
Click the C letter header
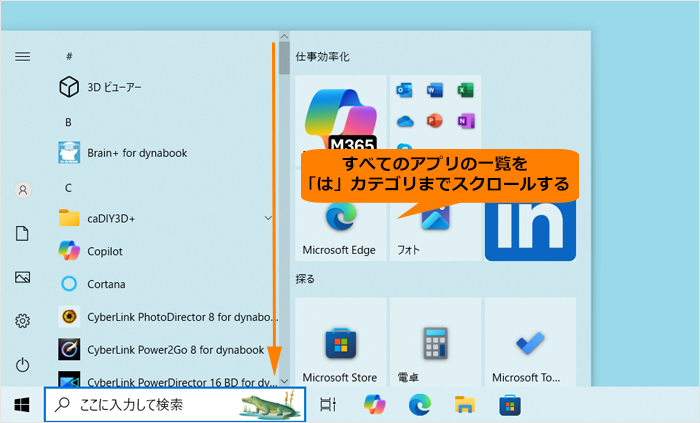click(x=68, y=188)
